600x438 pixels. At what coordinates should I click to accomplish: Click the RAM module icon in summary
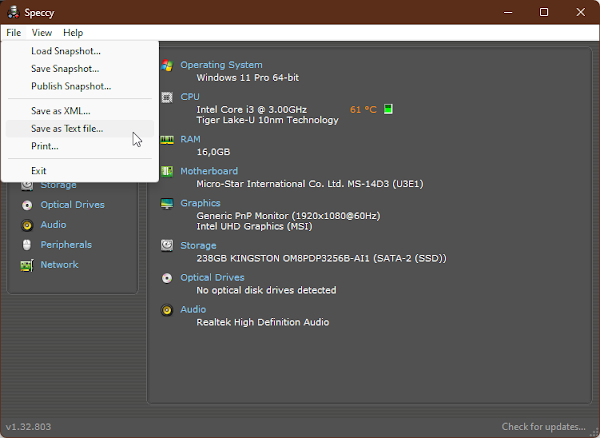pyautogui.click(x=167, y=140)
